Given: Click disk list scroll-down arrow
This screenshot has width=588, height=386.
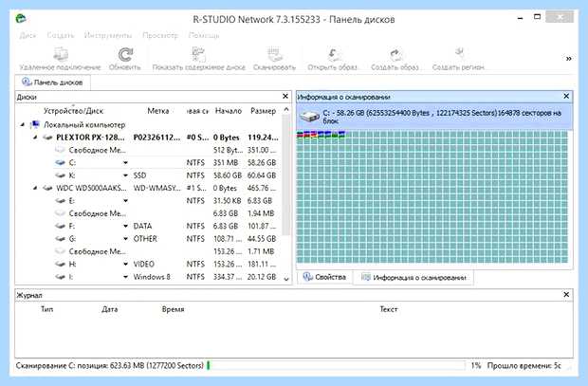Looking at the screenshot, I should (286, 279).
